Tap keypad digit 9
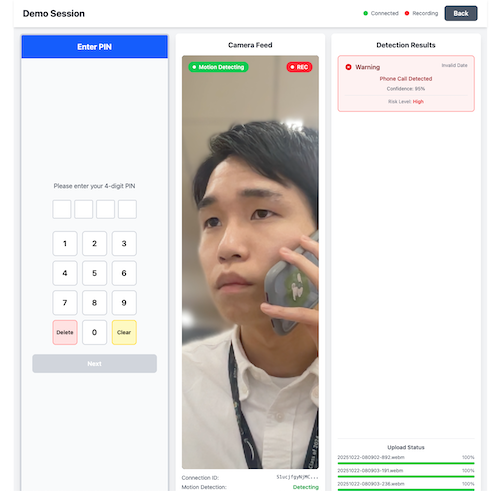 point(124,303)
